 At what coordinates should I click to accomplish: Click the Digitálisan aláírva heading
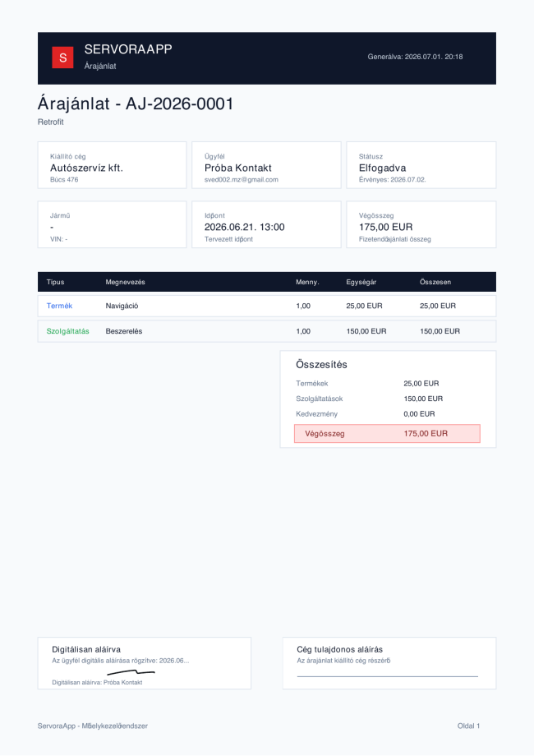tap(86, 649)
